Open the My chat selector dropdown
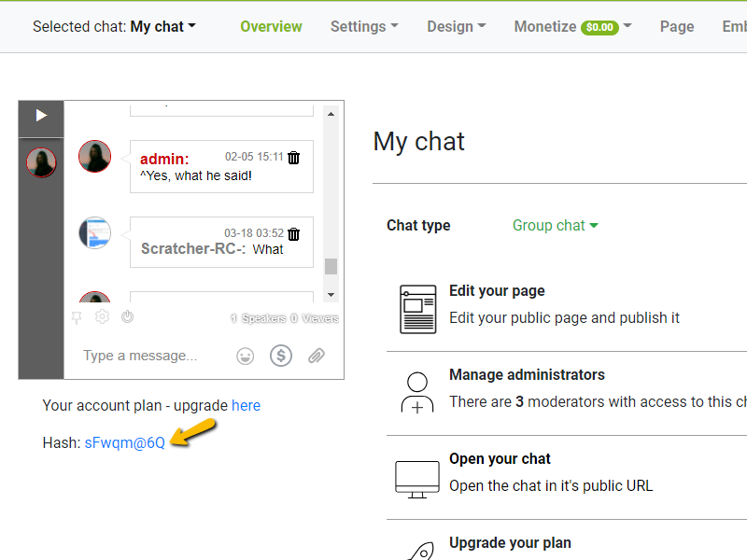747x560 pixels. tap(162, 26)
